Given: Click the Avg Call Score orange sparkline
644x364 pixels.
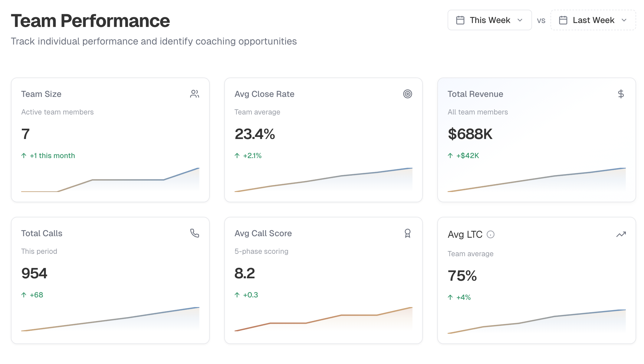Looking at the screenshot, I should click(323, 319).
